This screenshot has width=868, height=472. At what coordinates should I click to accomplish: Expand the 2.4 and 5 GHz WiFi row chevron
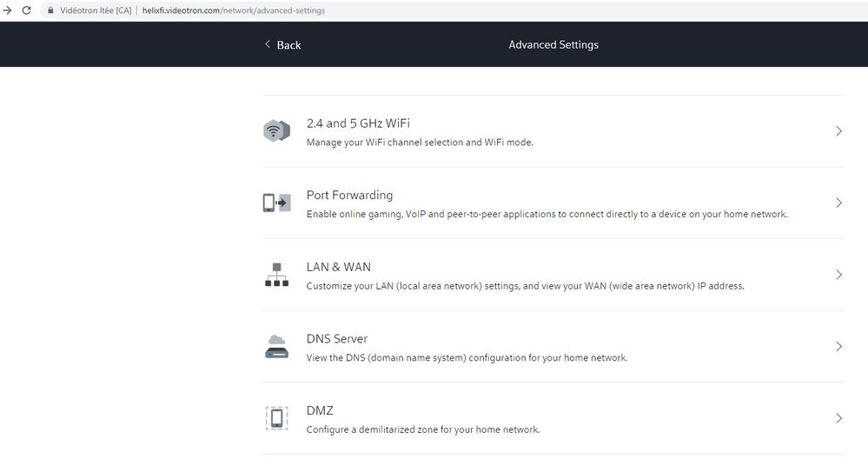[838, 131]
